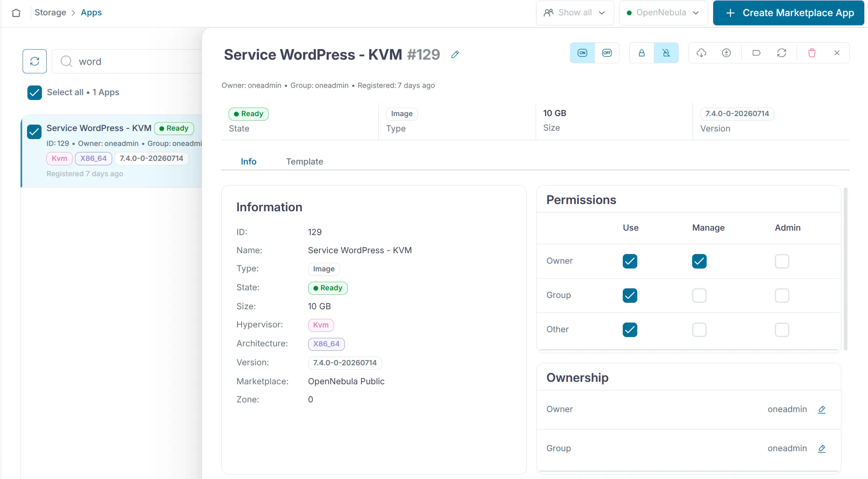The width and height of the screenshot is (868, 479).
Task: Click X86_64 architecture badge in Information
Action: point(326,344)
